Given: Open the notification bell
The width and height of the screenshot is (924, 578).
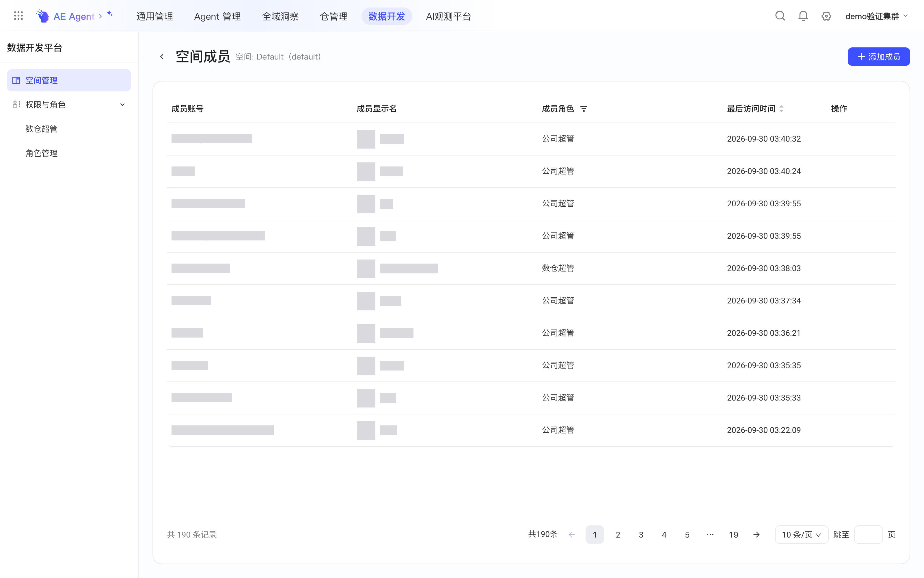Looking at the screenshot, I should (803, 16).
